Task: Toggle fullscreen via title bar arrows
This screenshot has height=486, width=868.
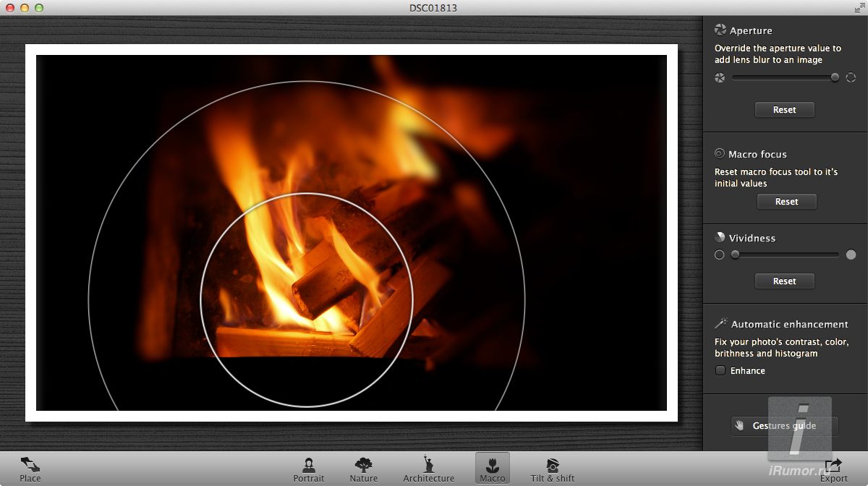Action: coord(860,8)
